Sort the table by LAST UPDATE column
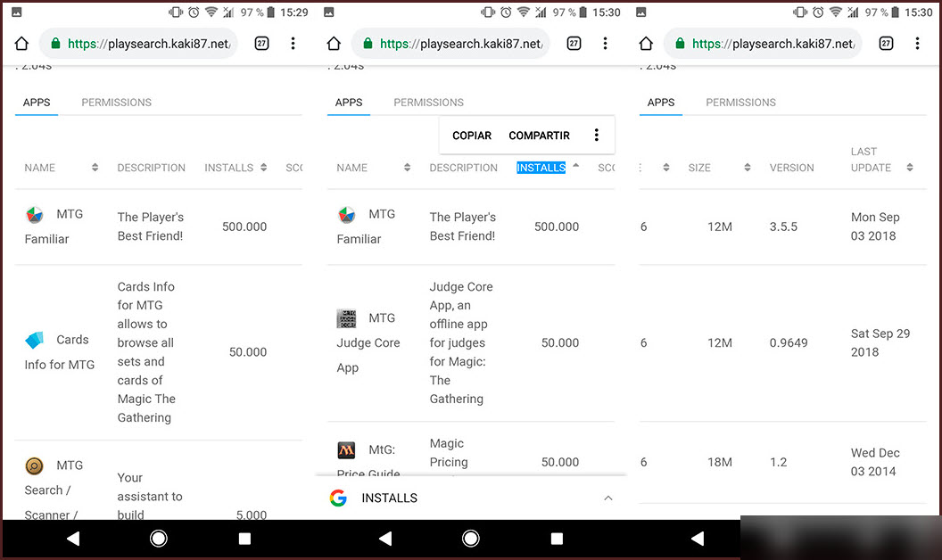Image resolution: width=942 pixels, height=560 pixels. 880,160
